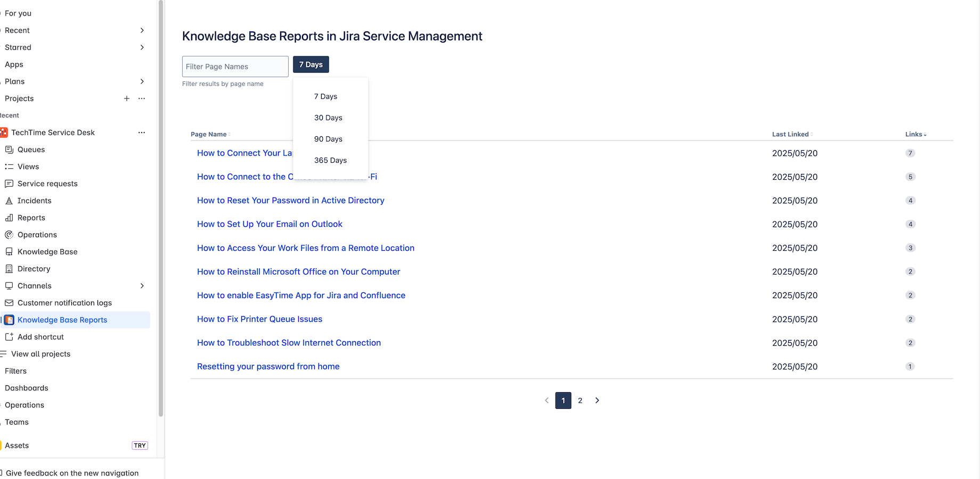Open Resetting your password from home
The image size is (980, 479).
(x=268, y=367)
